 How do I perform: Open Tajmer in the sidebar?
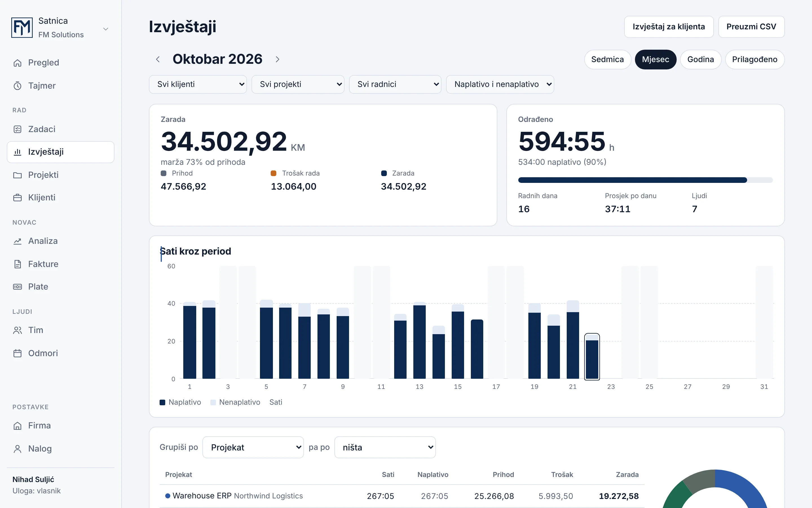pos(60,86)
